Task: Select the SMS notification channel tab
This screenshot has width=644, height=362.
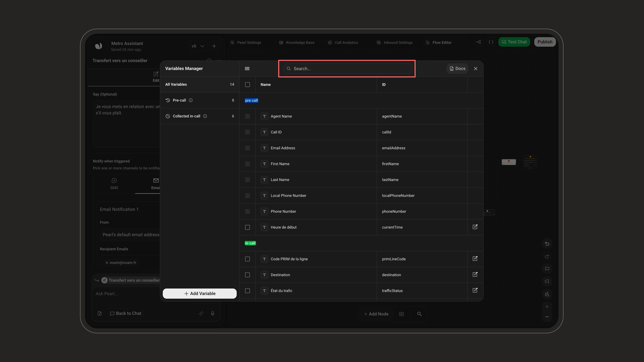Action: [x=114, y=184]
